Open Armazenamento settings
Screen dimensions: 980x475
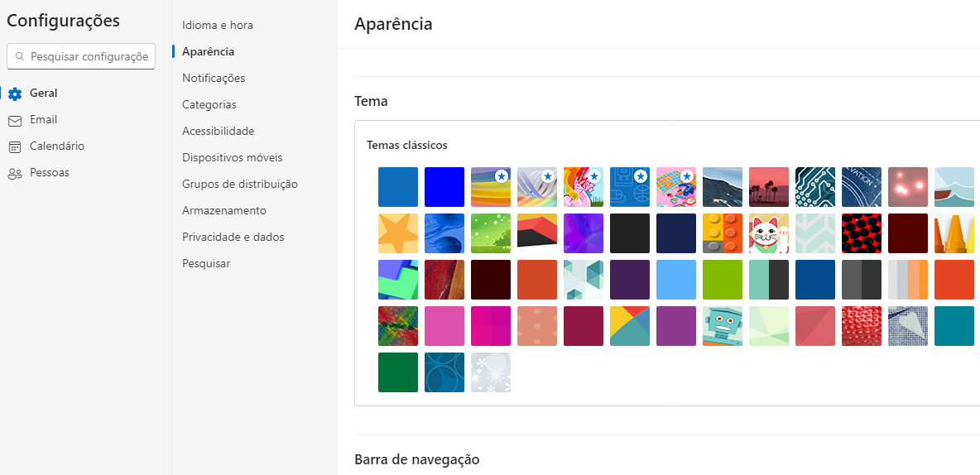click(223, 210)
